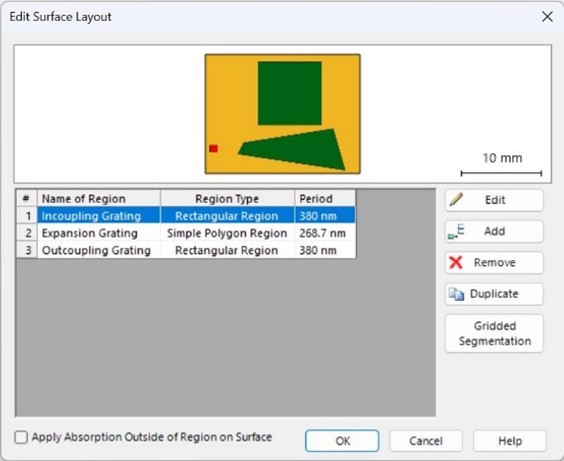Enable Apply Absorption Outside of Region checkbox

point(21,437)
